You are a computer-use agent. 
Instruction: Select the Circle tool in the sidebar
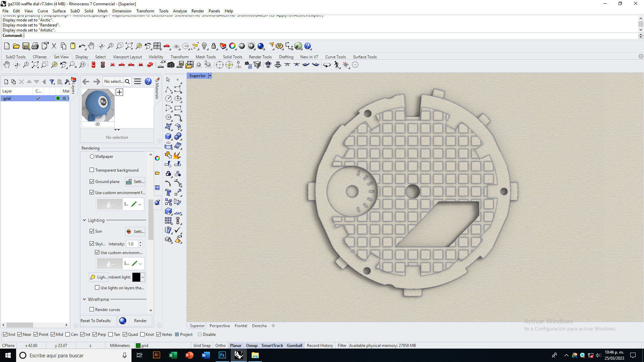168,99
